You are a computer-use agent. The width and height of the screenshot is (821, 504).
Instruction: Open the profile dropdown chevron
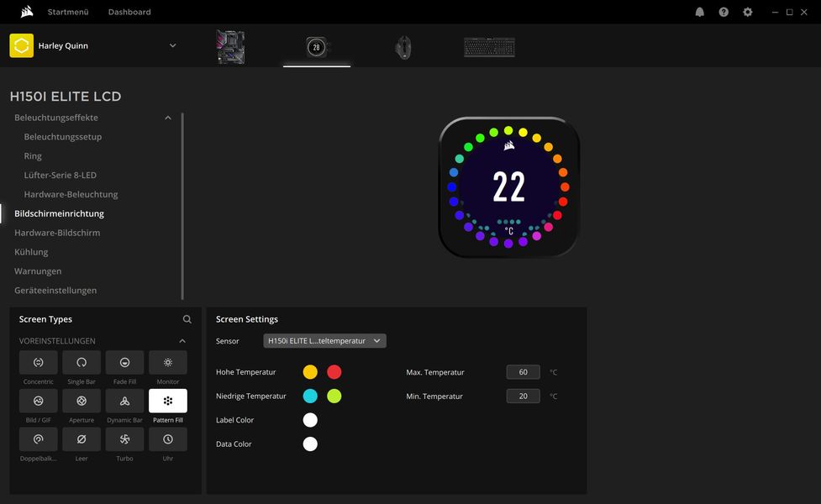click(x=173, y=45)
